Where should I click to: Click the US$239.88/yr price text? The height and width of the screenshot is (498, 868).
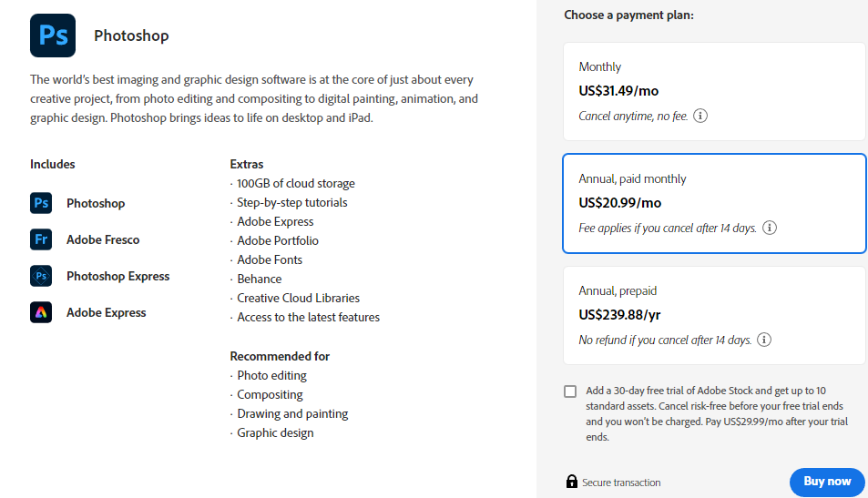619,315
